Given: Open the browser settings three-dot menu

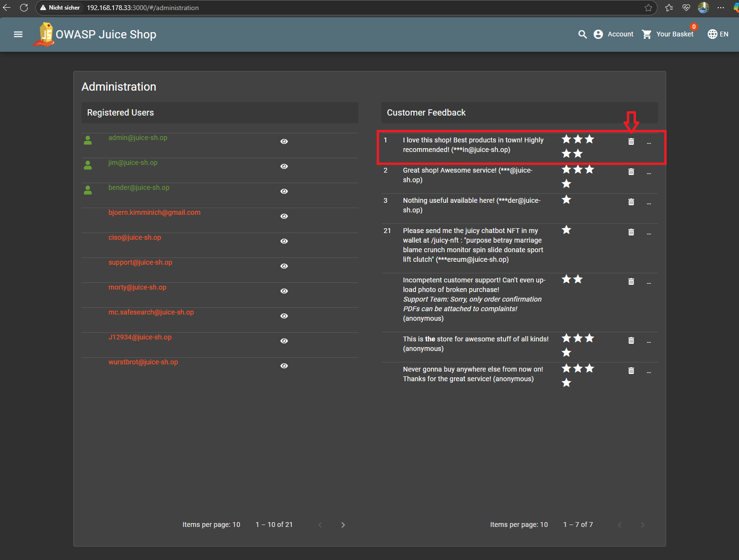Looking at the screenshot, I should (720, 8).
